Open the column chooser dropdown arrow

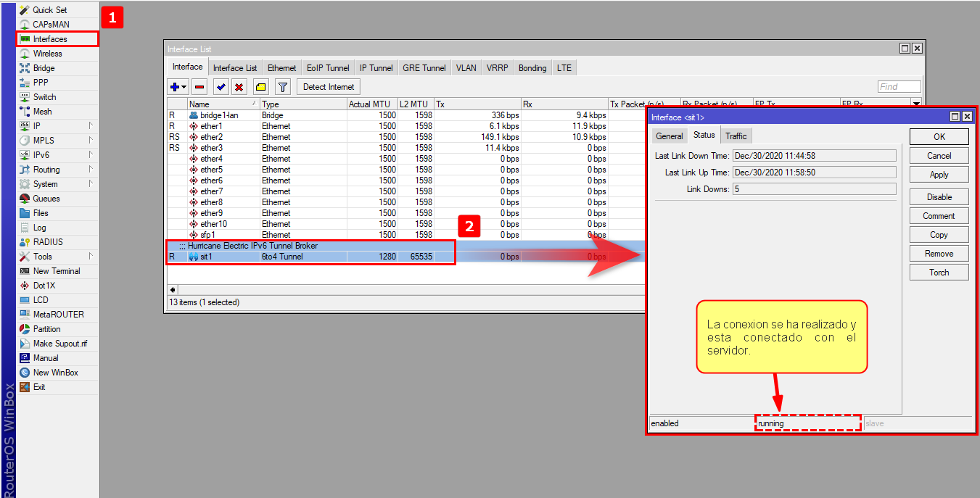915,104
